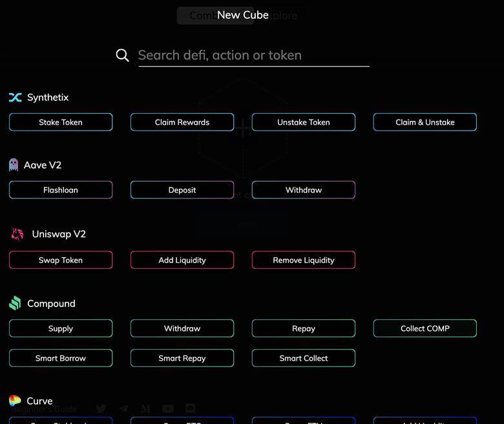Choose Add Liquidity under Uniswap V2
504x424 pixels.
(182, 260)
